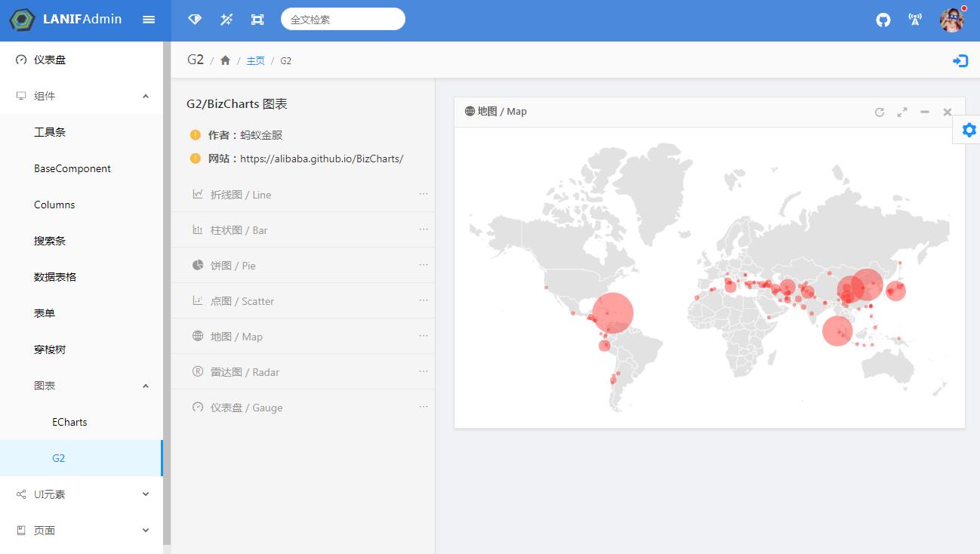Image resolution: width=980 pixels, height=554 pixels.
Task: Click the gauge icon beside 仪表盘 / Gauge
Action: (198, 407)
